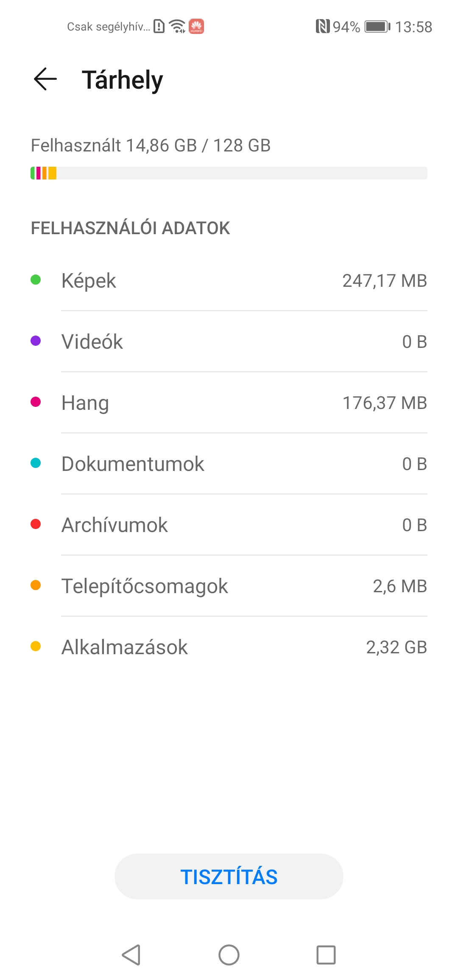This screenshot has width=458, height=980.
Task: Tap the NFC status icon
Action: pos(322,27)
